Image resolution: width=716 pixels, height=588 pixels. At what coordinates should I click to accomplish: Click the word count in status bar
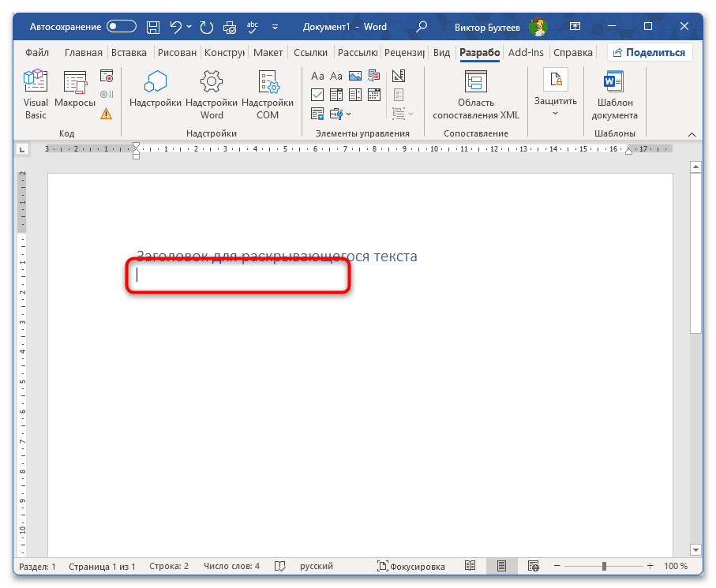pos(231,567)
